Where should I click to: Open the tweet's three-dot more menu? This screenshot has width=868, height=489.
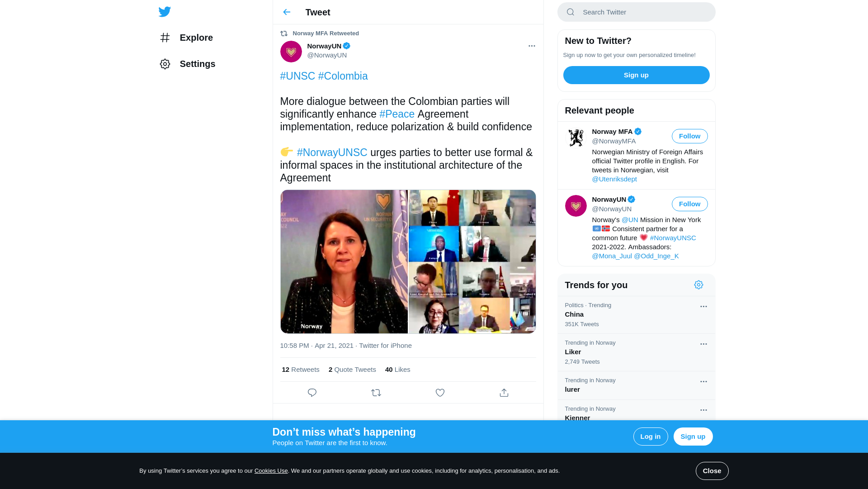pyautogui.click(x=532, y=46)
